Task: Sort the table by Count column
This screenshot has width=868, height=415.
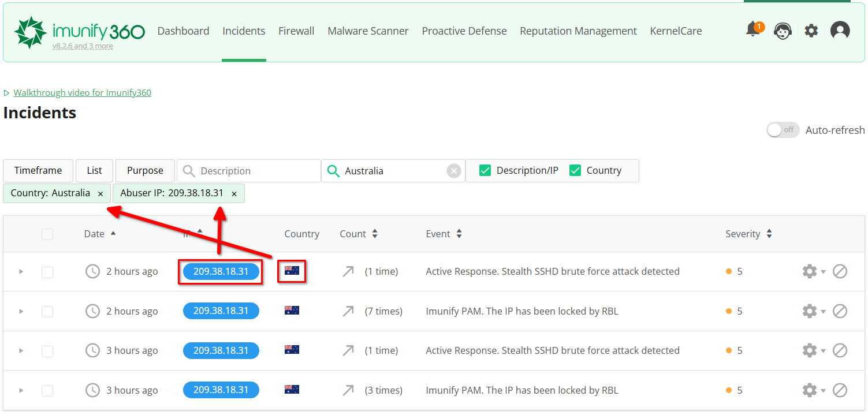Action: pos(359,234)
